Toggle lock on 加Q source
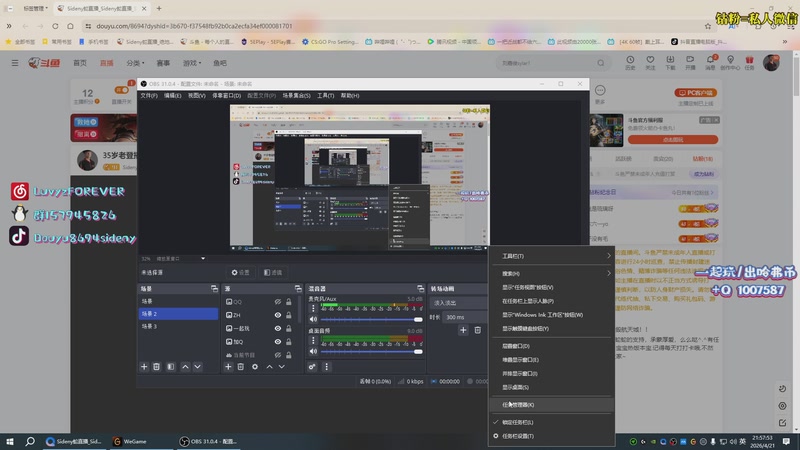This screenshot has height=450, width=800. click(x=289, y=342)
